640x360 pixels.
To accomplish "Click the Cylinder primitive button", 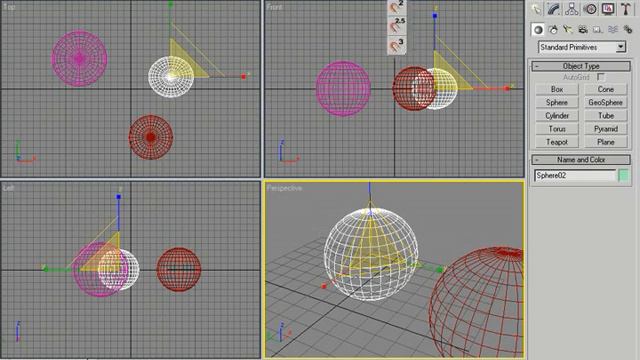I will pyautogui.click(x=557, y=116).
